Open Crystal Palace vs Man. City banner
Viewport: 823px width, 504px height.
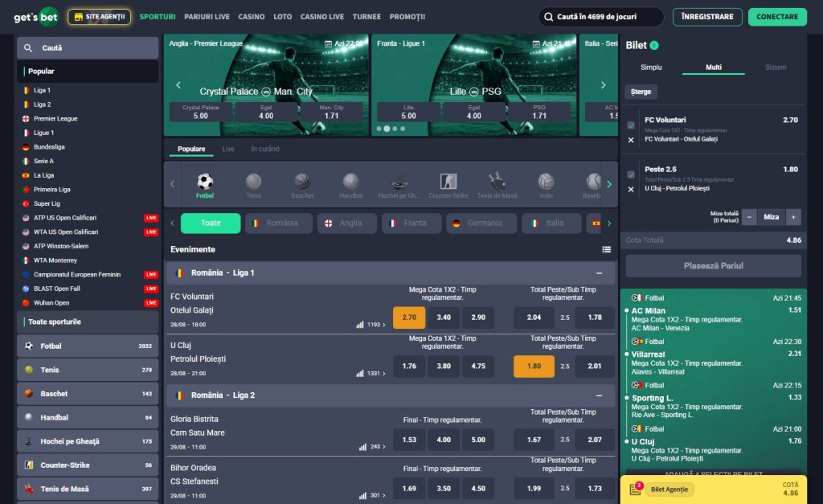coord(265,84)
